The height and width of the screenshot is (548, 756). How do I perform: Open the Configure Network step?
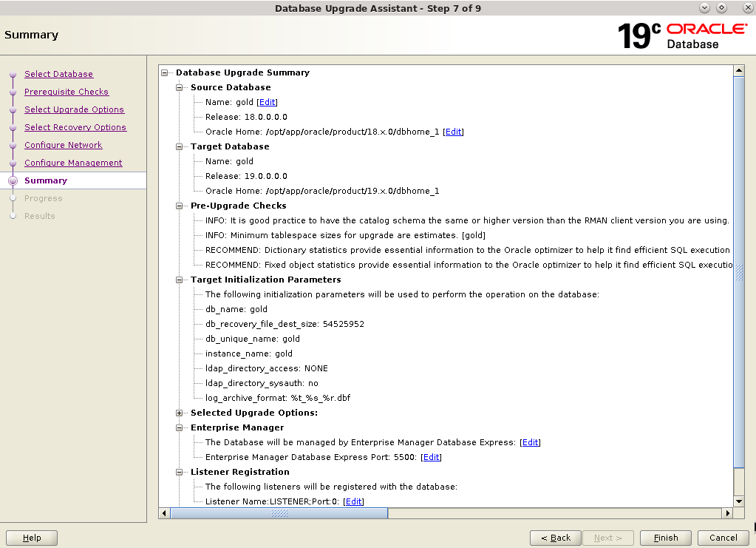tap(63, 145)
